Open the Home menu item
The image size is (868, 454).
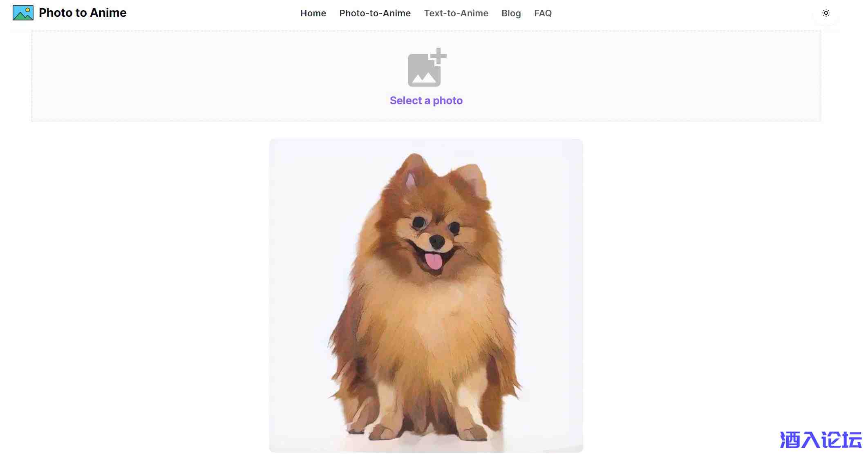(x=313, y=13)
